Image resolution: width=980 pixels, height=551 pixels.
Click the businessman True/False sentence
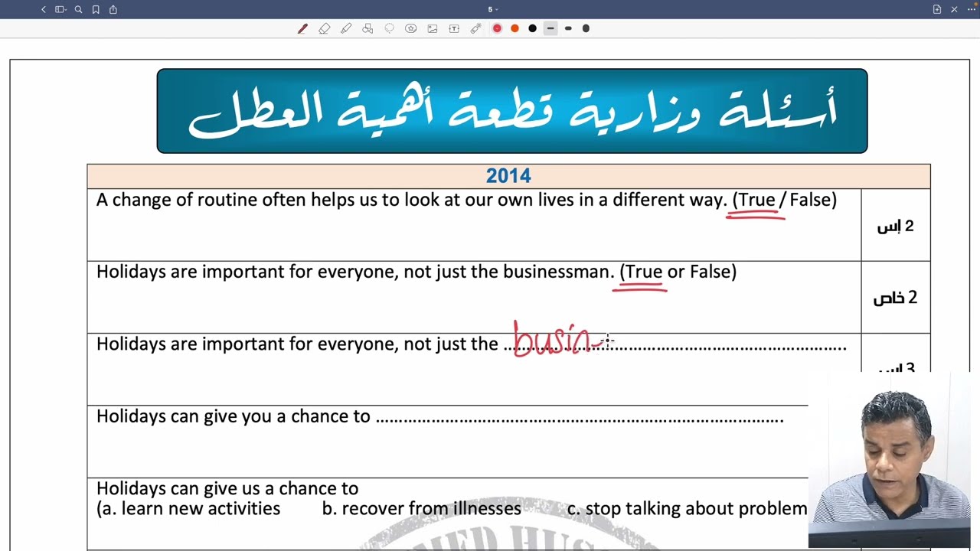416,272
